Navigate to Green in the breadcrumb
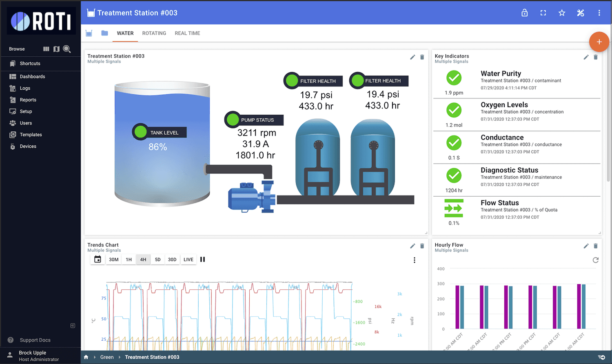The height and width of the screenshot is (364, 612). [x=106, y=357]
